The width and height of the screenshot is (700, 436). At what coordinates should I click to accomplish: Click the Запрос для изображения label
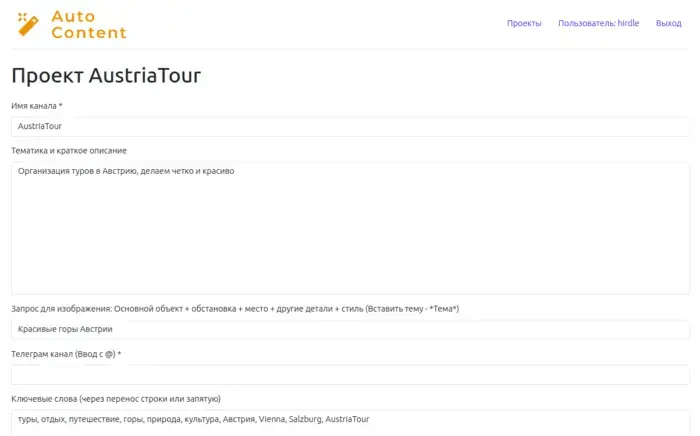(x=235, y=309)
